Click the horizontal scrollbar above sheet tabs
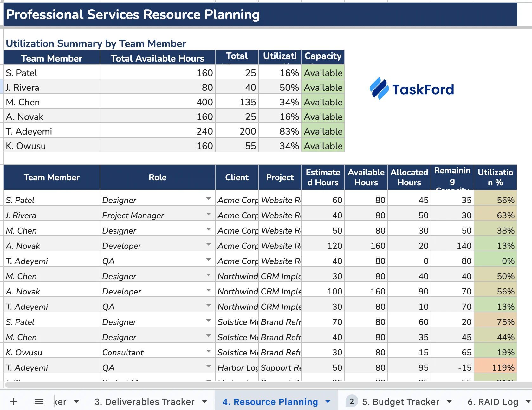 [x=268, y=385]
